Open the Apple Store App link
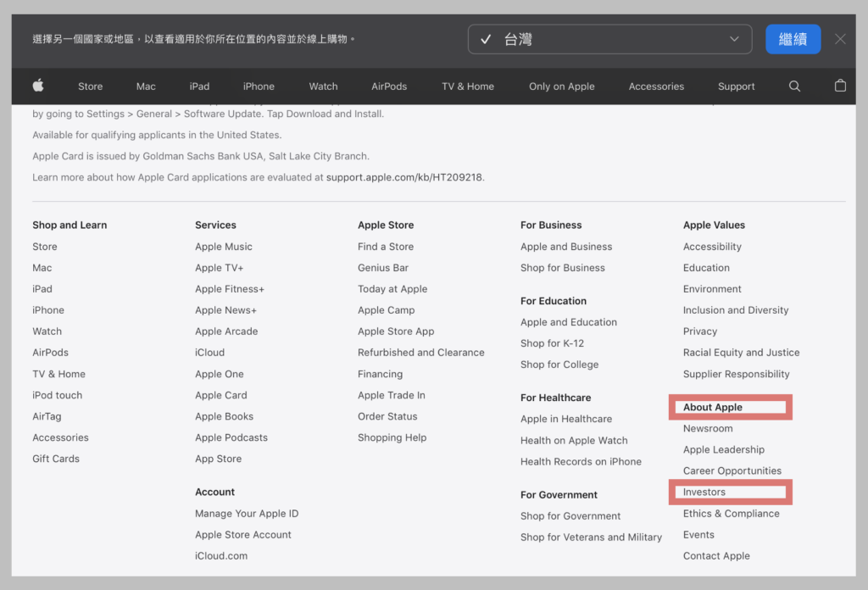 click(x=396, y=331)
